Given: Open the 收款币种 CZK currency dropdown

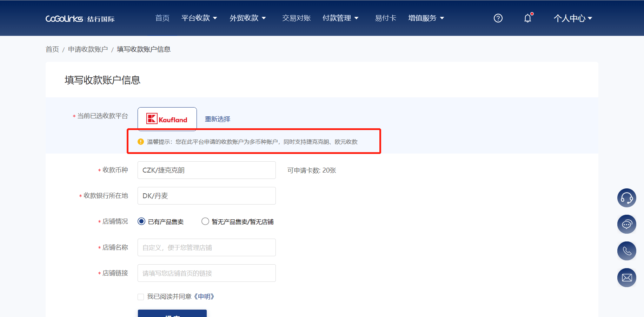Looking at the screenshot, I should (x=206, y=170).
